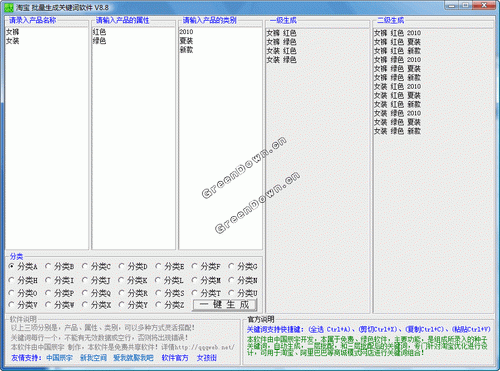Click inside the product attribute text area

point(134,138)
